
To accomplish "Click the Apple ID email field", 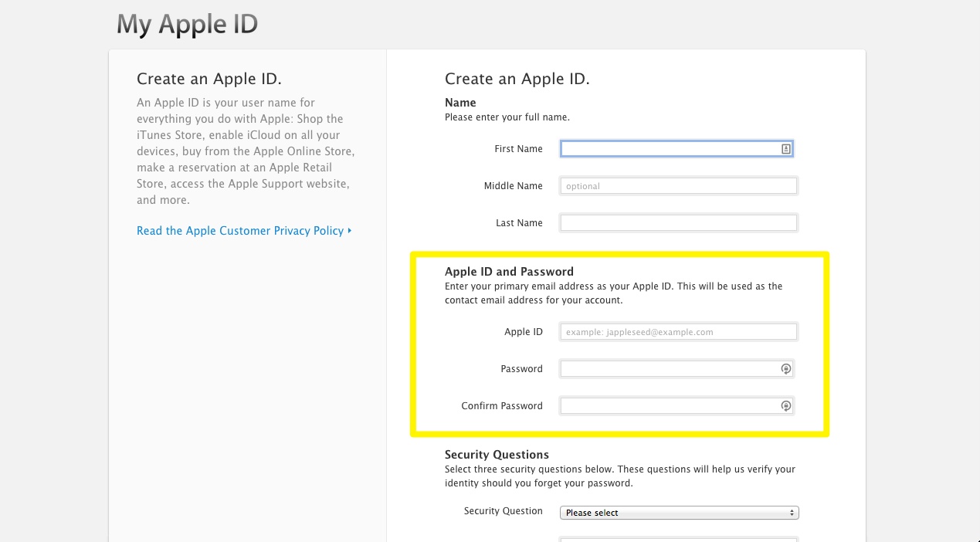I will click(679, 332).
